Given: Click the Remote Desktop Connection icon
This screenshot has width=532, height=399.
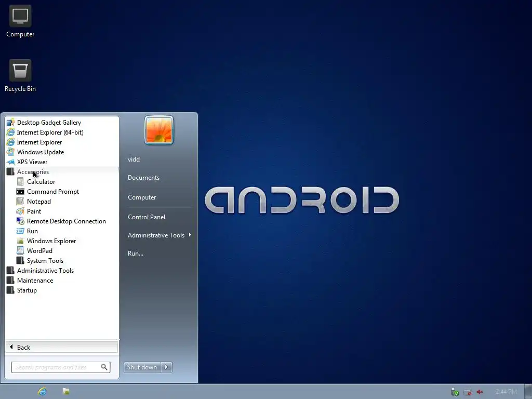Looking at the screenshot, I should [20, 221].
